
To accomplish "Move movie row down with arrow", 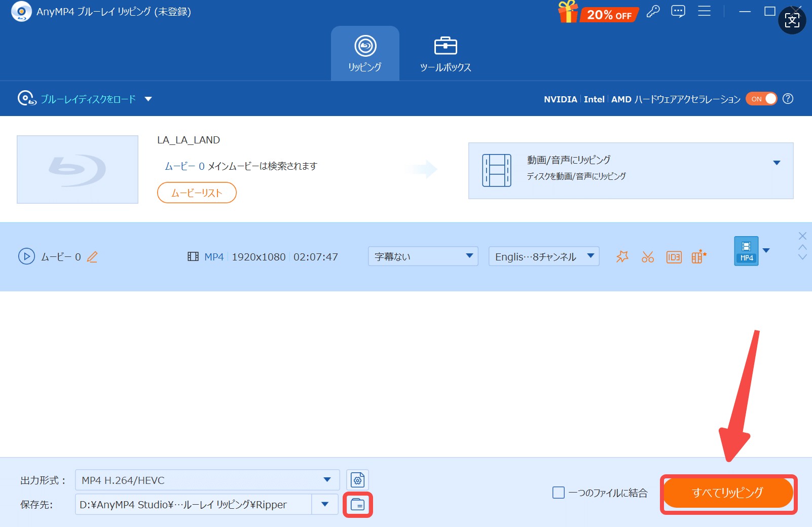I will [x=802, y=257].
